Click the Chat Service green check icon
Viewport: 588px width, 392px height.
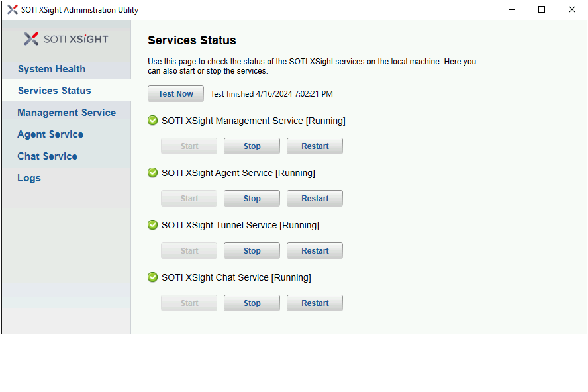click(x=152, y=277)
